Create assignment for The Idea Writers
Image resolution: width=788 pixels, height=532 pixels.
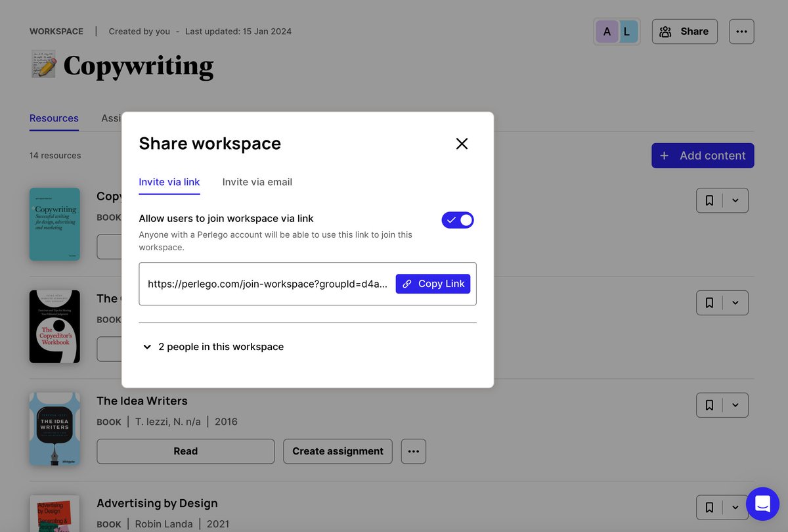338,451
